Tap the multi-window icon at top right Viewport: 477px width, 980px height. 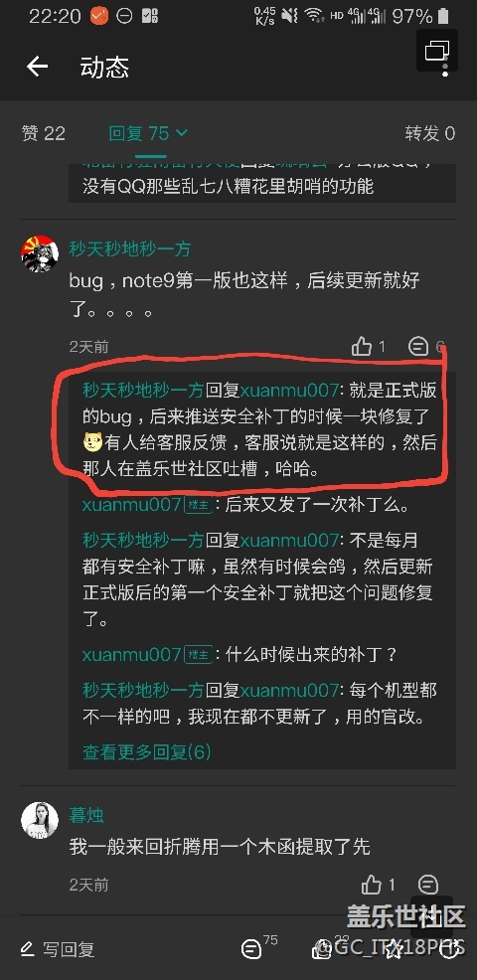click(x=437, y=50)
